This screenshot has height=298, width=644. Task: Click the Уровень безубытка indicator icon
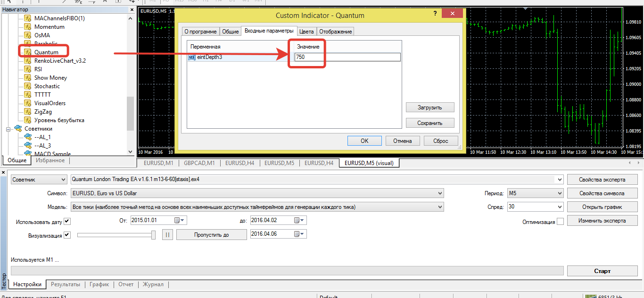tap(27, 120)
